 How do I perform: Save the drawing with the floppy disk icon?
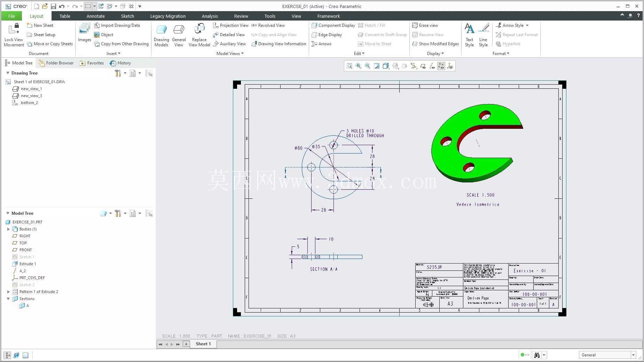(53, 6)
